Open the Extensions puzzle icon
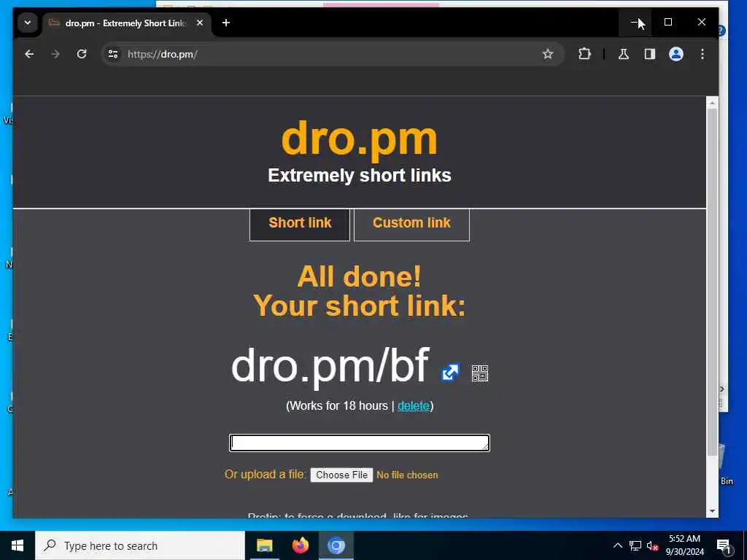Image resolution: width=747 pixels, height=560 pixels. click(584, 54)
